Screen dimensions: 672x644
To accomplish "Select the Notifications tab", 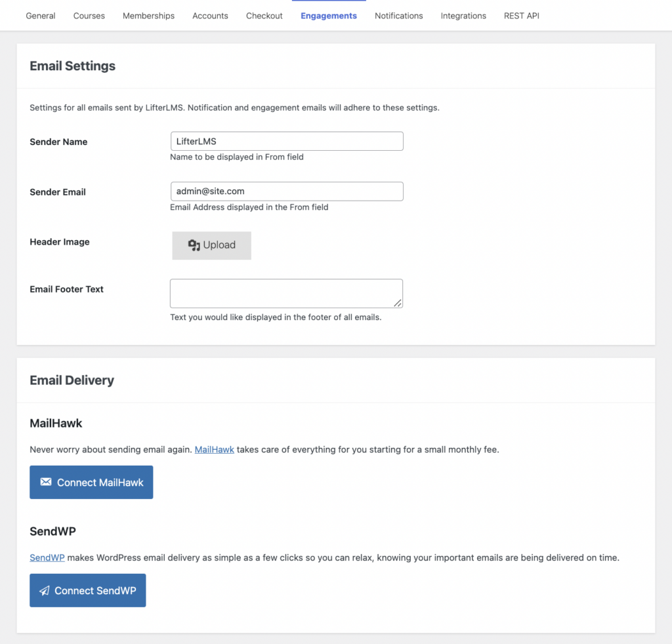I will [398, 15].
